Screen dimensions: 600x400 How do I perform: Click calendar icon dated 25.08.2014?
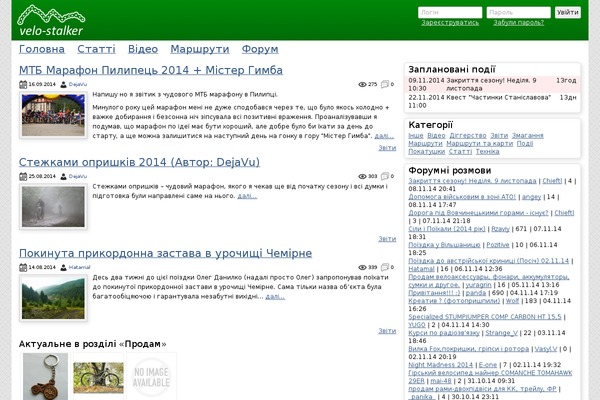tap(23, 176)
